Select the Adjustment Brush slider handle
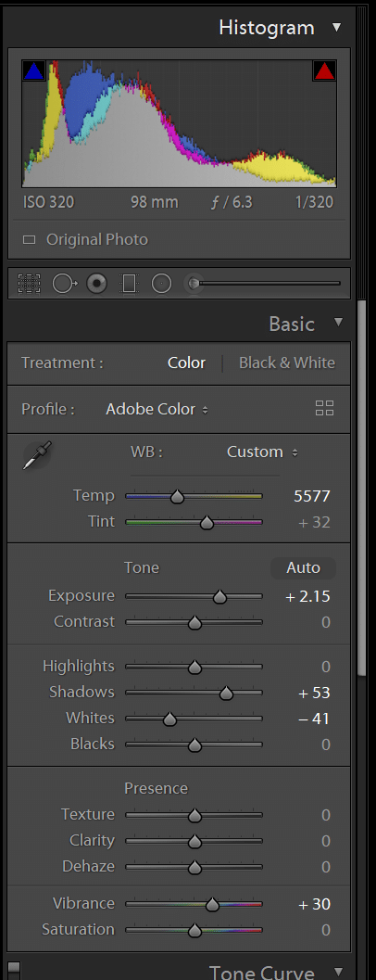 194,284
